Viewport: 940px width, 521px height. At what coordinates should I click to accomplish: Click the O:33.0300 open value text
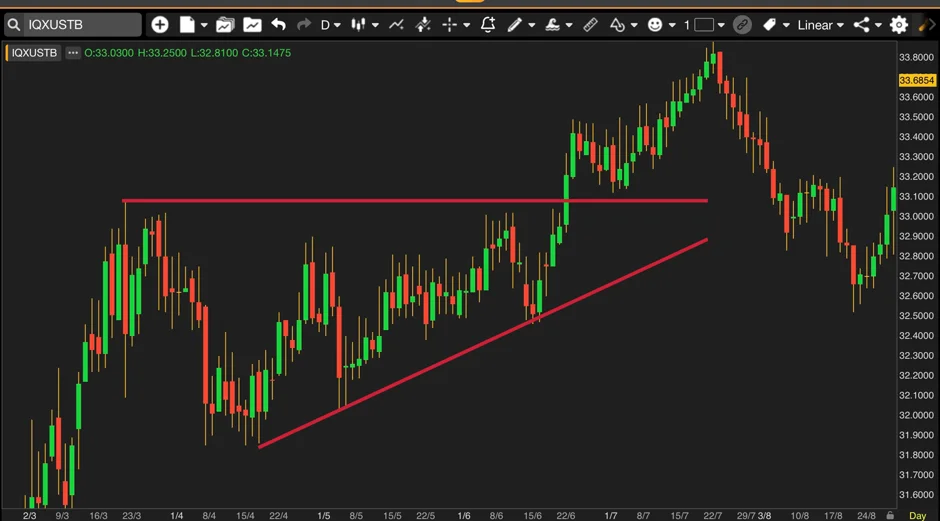[109, 53]
